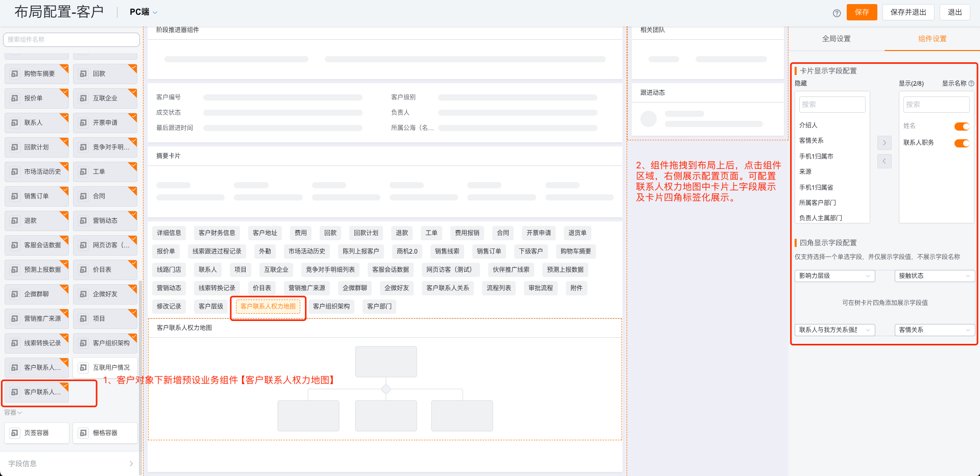Open the 联系人与我方关系强度 dropdown
980x476 pixels.
(835, 330)
